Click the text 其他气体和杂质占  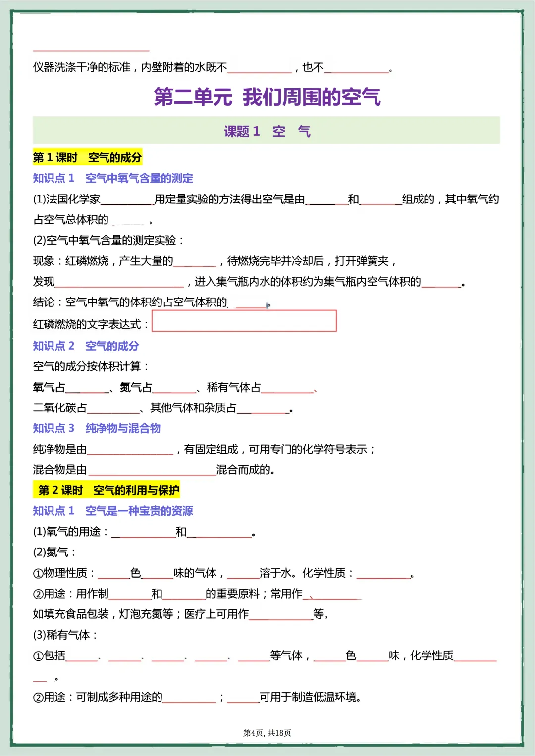(194, 407)
